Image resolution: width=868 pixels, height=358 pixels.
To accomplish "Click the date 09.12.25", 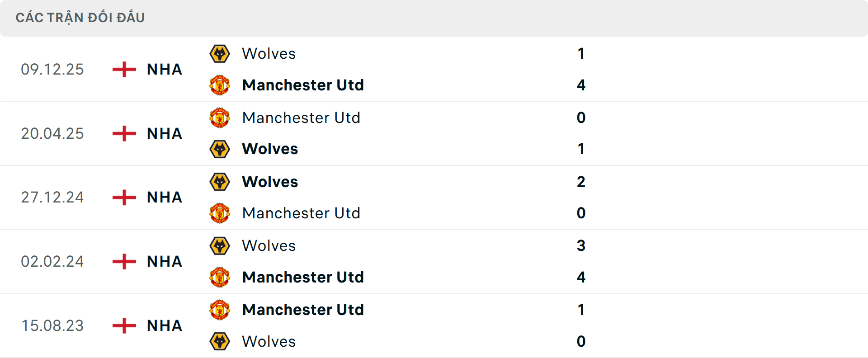I will [x=52, y=69].
